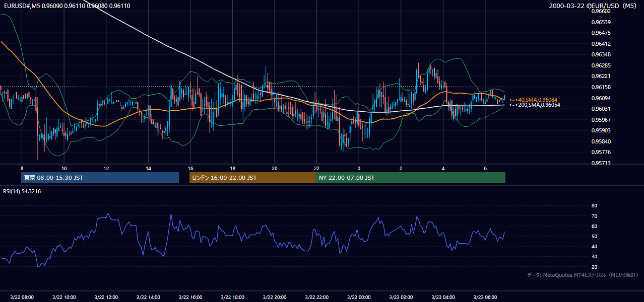Select the 3/23 02:00 bottom time label
The height and width of the screenshot is (302, 644).
pyautogui.click(x=401, y=297)
